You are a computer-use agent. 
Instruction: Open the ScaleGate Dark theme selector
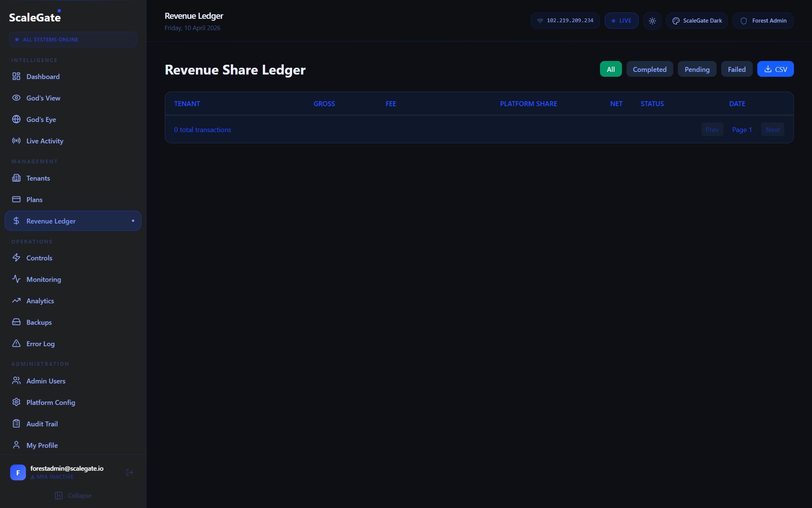(x=696, y=21)
